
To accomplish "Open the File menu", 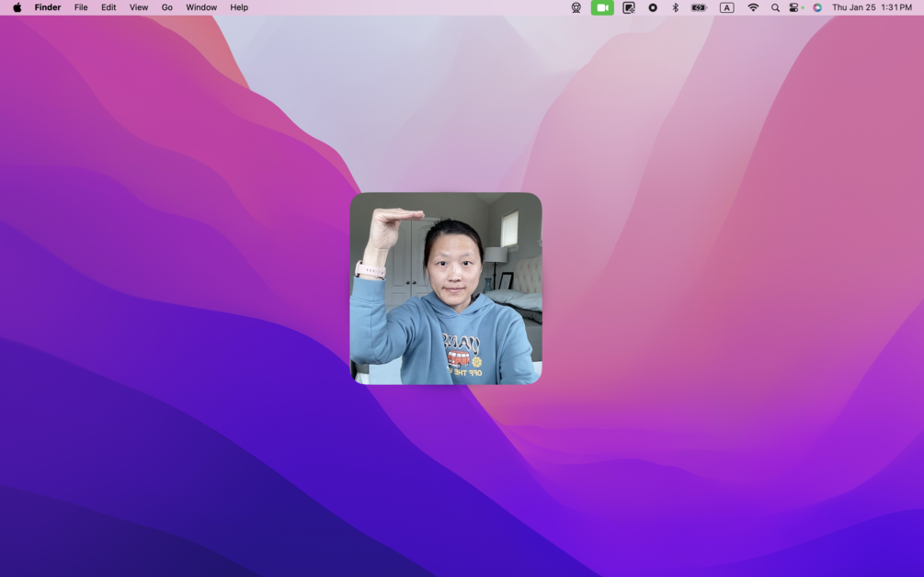I will [81, 7].
